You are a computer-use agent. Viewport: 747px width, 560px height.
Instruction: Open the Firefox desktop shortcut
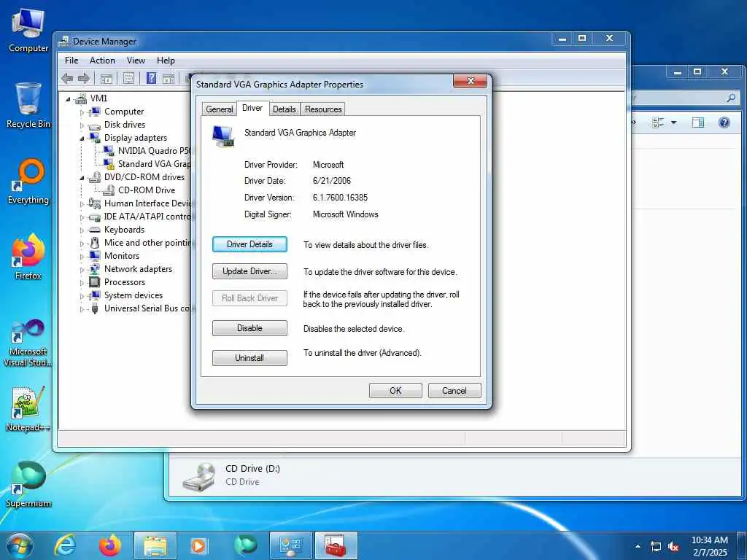pyautogui.click(x=28, y=257)
